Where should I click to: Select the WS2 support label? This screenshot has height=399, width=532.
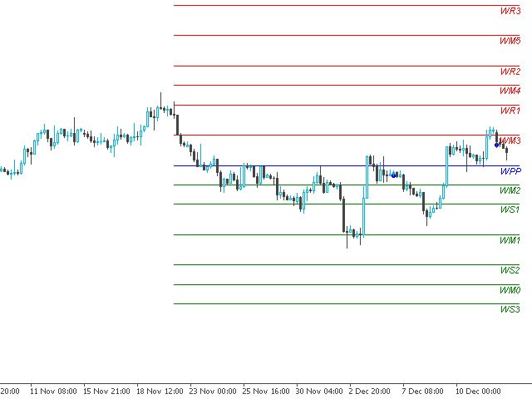[510, 270]
